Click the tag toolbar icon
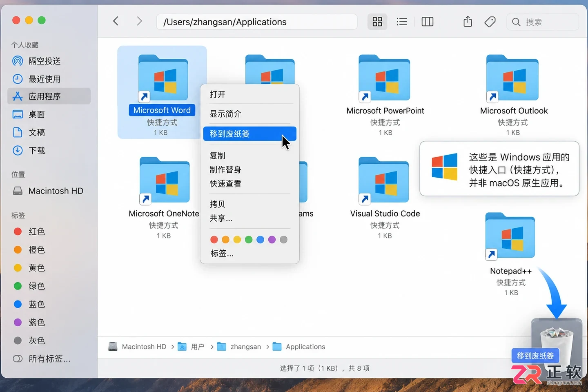Image resolution: width=588 pixels, height=392 pixels. 490,22
